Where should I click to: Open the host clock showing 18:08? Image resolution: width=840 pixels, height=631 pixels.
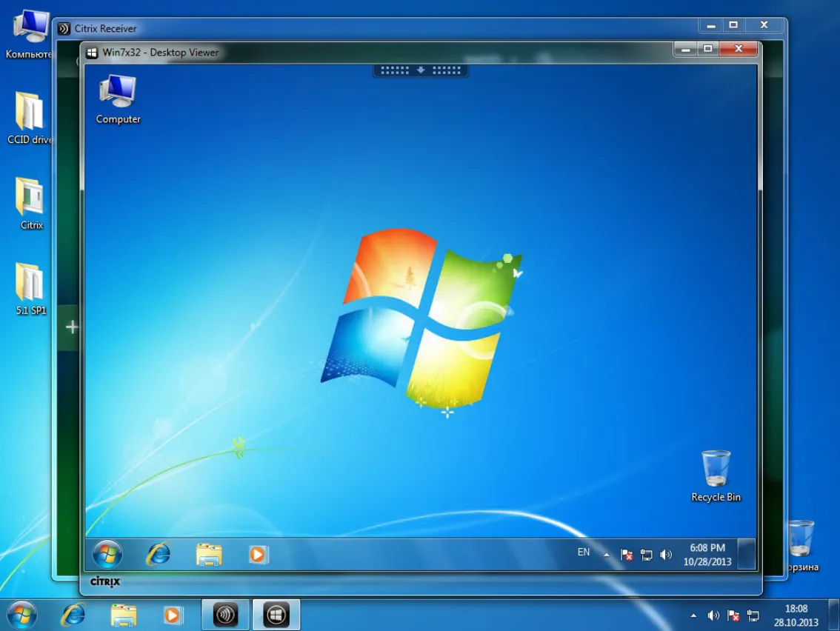pyautogui.click(x=796, y=615)
